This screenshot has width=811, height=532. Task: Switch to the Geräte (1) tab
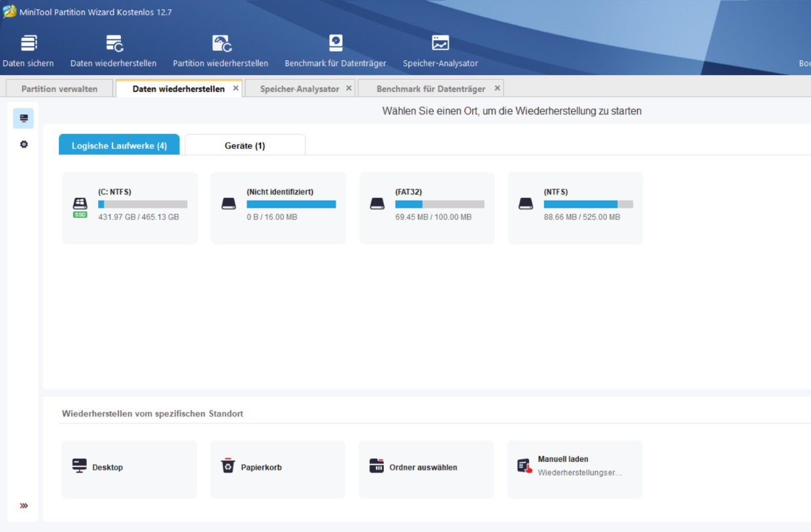pos(245,145)
